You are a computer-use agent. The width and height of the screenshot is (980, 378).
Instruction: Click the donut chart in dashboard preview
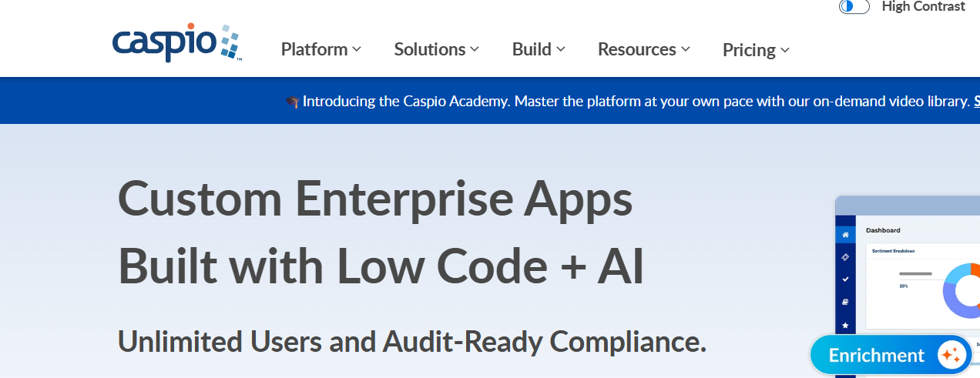coord(963,290)
